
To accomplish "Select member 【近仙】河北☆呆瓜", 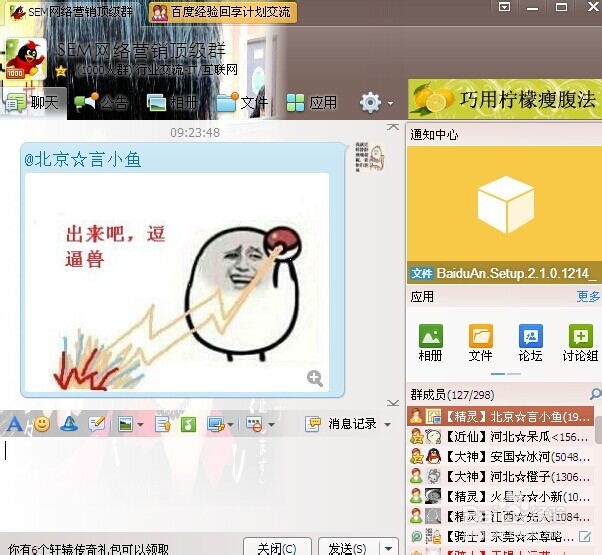I will (501, 436).
